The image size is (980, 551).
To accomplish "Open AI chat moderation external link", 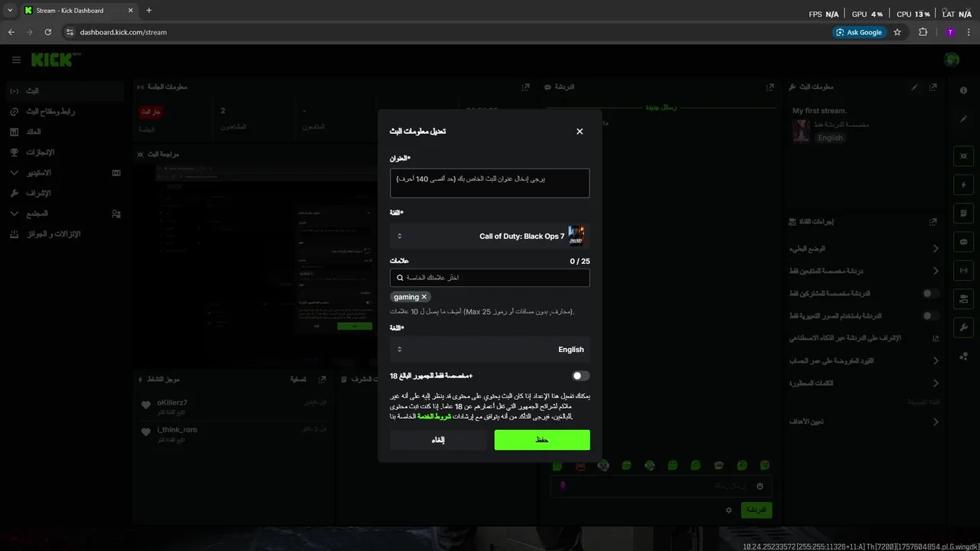I will [936, 337].
